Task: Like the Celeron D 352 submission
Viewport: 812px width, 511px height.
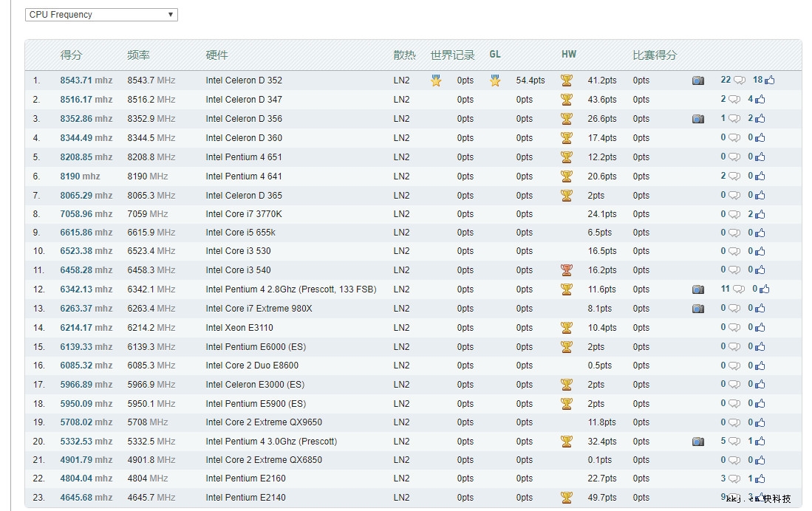Action: pos(770,80)
